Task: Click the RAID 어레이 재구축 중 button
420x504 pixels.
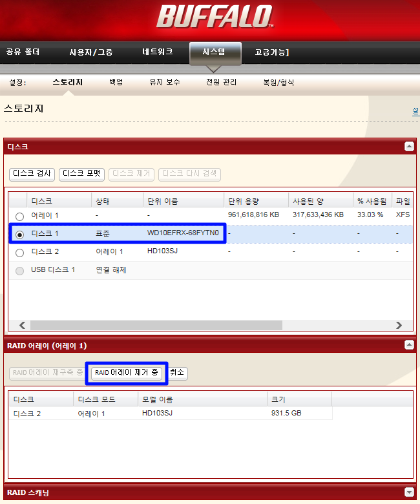Action: pyautogui.click(x=48, y=373)
